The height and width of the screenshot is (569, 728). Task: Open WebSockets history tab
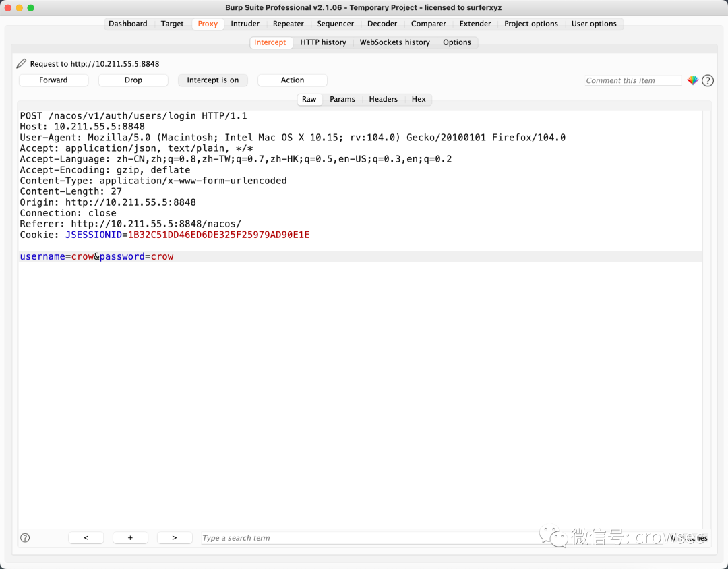394,42
